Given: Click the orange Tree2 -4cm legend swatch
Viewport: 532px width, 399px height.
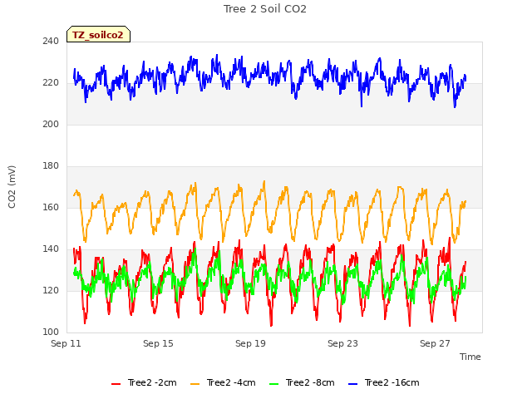Looking at the screenshot, I should [195, 384].
